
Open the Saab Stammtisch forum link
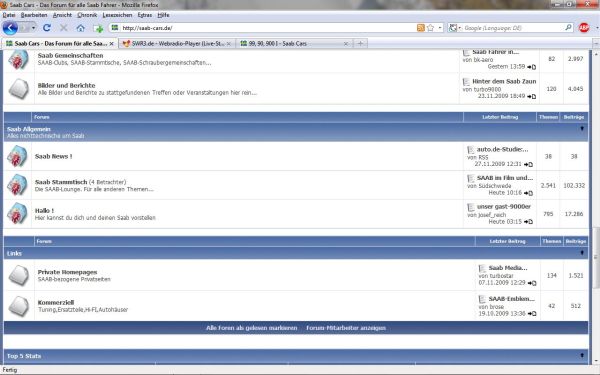[x=61, y=182]
